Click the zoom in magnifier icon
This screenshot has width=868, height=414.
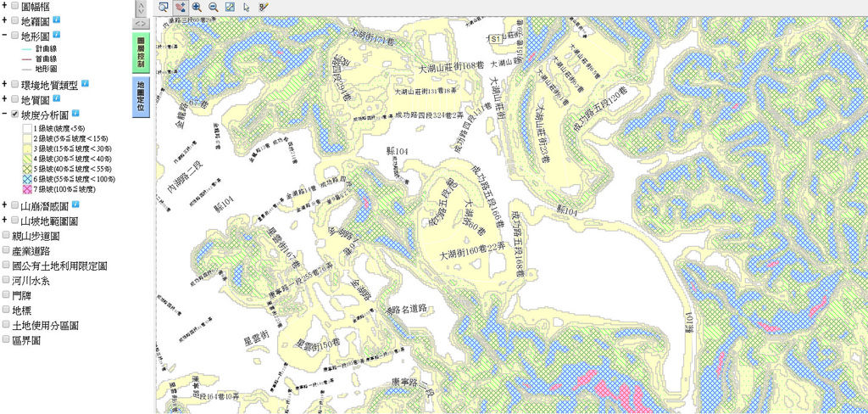197,7
